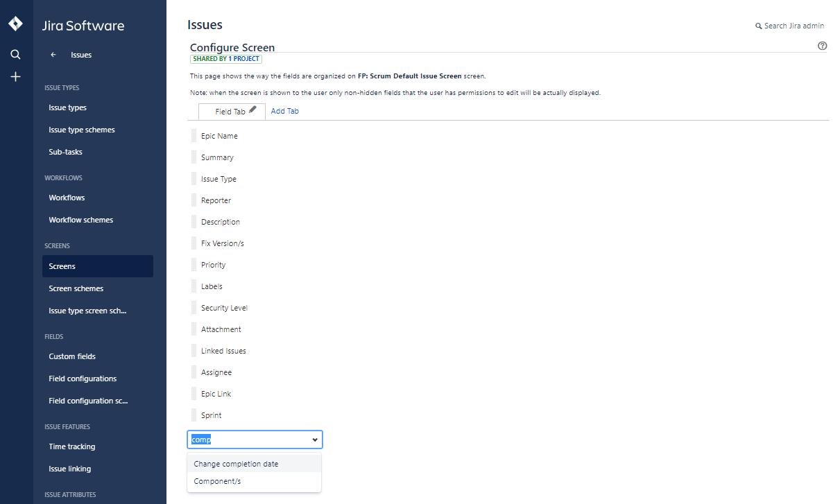Grab the drag handle next to Assignee
The image size is (840, 504).
(x=194, y=372)
